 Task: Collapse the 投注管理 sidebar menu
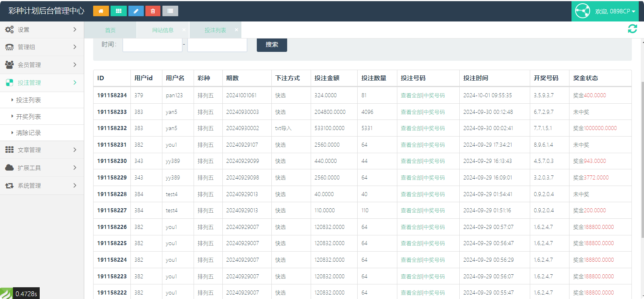pos(42,83)
